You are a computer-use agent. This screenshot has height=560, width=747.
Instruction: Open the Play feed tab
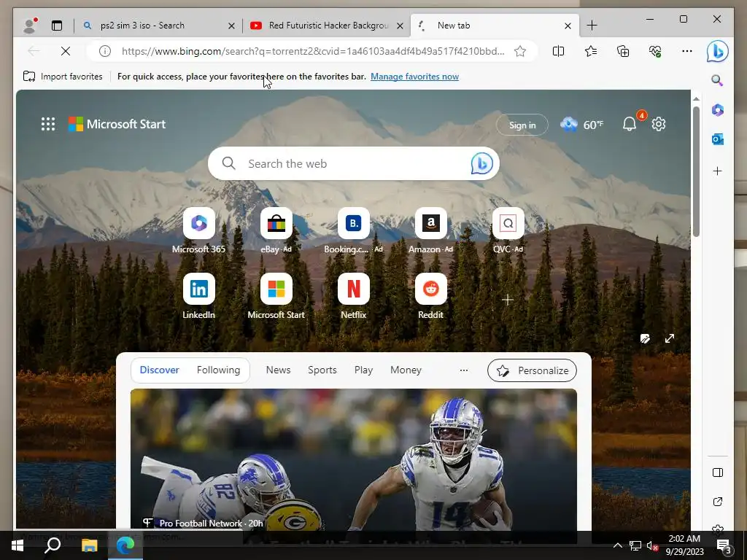point(363,370)
